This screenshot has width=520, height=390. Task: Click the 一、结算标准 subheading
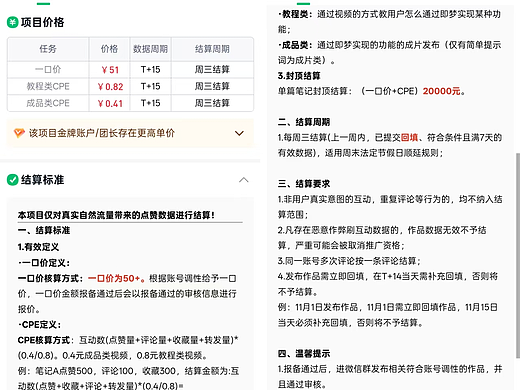click(44, 230)
